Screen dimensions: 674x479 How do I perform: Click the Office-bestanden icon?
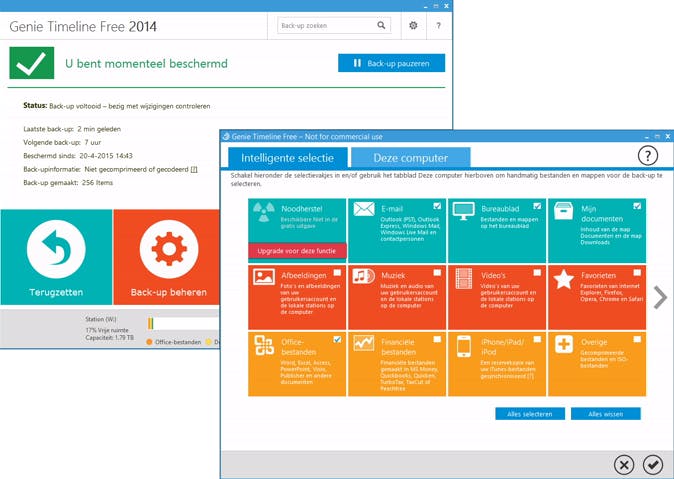(x=264, y=345)
